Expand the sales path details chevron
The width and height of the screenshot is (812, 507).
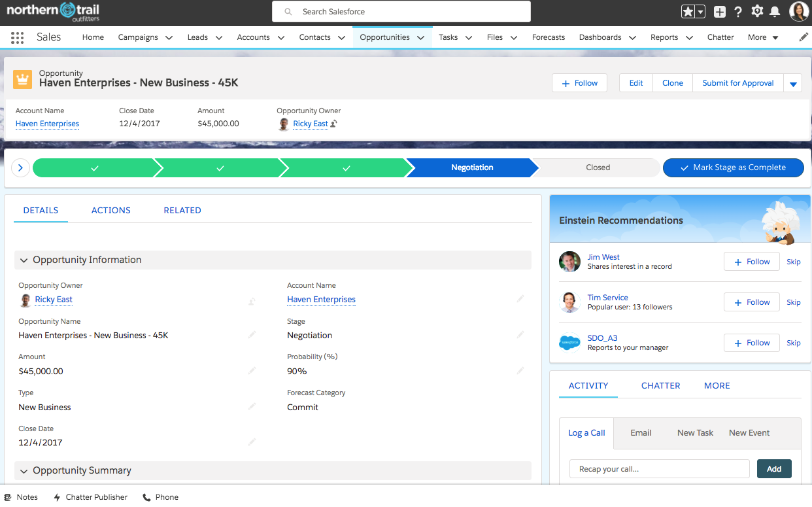click(20, 167)
